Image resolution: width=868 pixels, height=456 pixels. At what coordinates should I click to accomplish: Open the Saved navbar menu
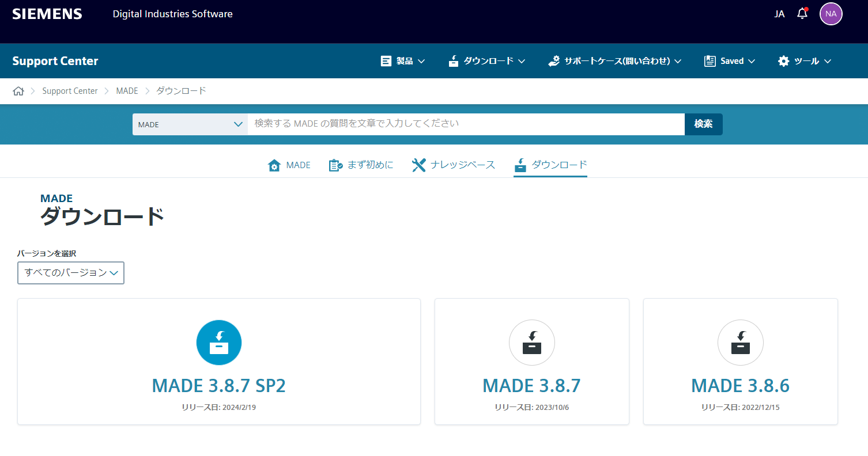(730, 61)
